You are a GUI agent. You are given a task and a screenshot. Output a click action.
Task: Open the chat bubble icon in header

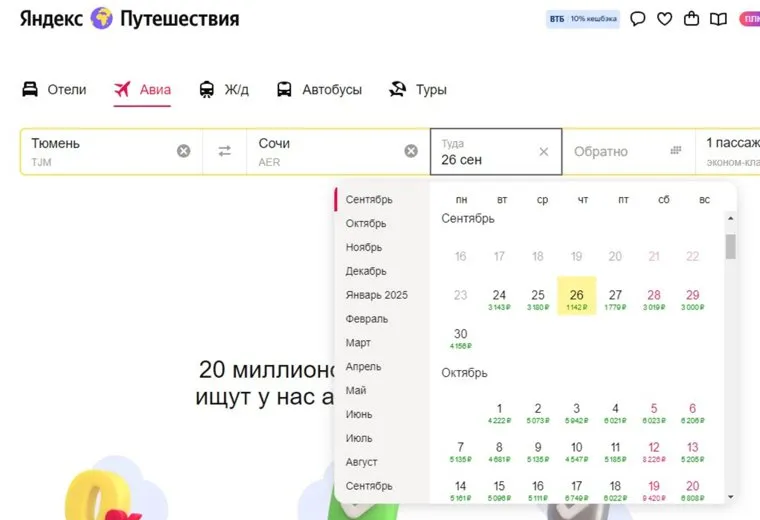pos(638,19)
